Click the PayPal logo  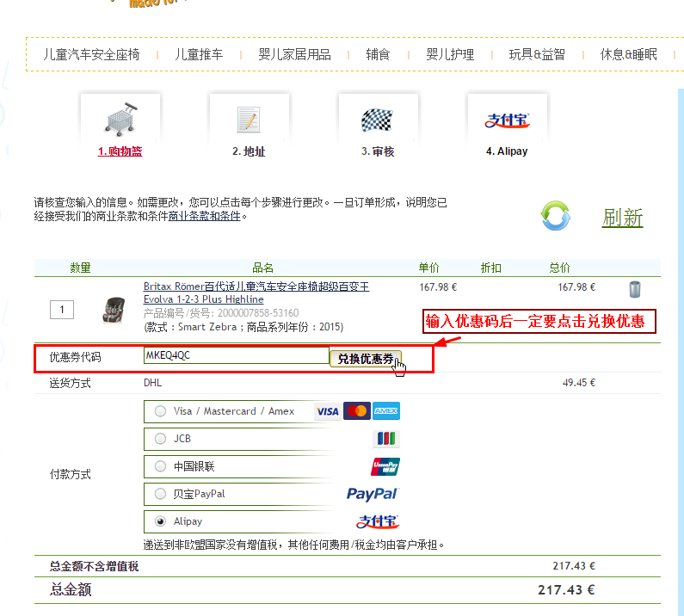pos(373,494)
